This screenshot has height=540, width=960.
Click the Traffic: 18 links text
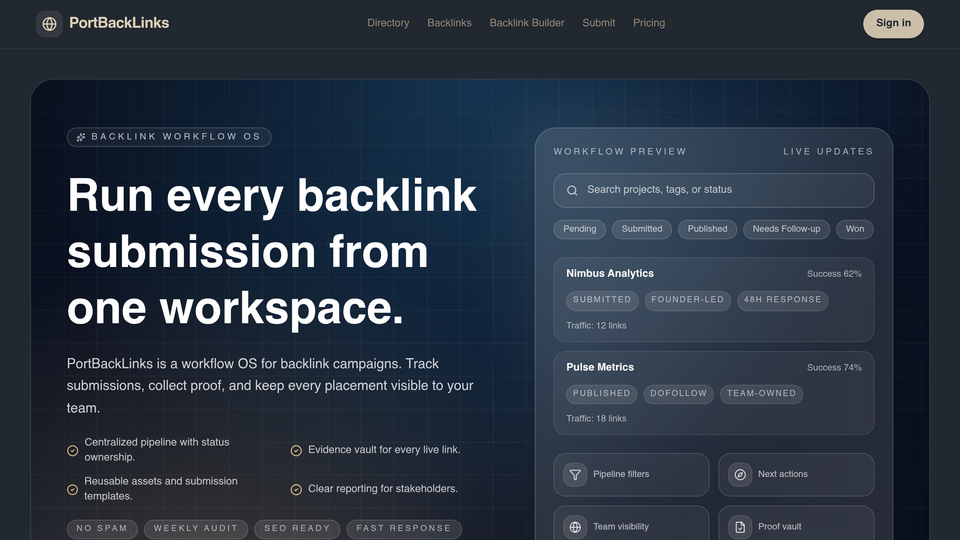(596, 419)
